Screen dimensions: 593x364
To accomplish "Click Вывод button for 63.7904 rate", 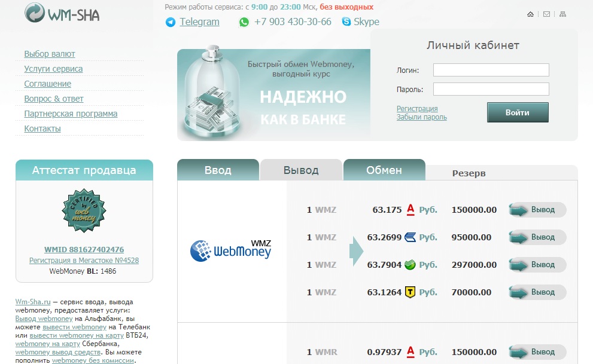I will (x=537, y=265).
